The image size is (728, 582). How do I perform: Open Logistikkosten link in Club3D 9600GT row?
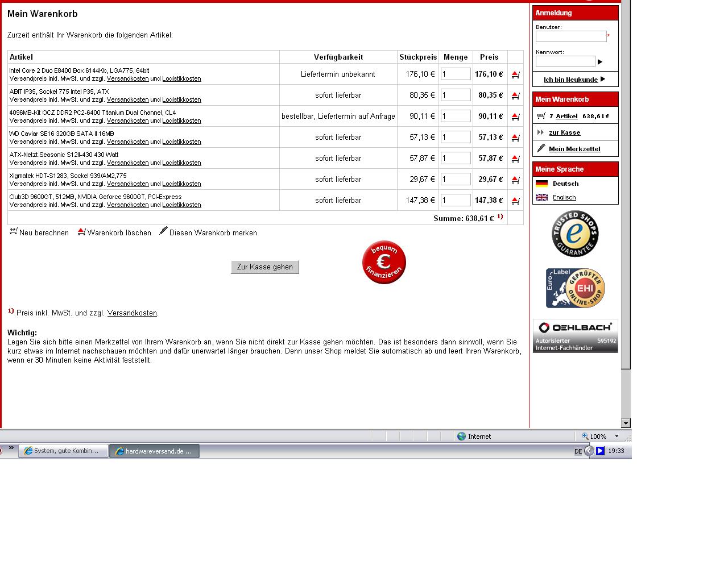pyautogui.click(x=181, y=205)
